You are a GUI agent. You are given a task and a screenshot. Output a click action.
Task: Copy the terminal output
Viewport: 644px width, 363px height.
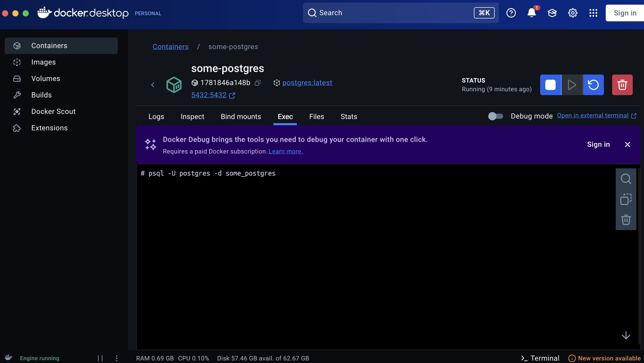pos(626,199)
